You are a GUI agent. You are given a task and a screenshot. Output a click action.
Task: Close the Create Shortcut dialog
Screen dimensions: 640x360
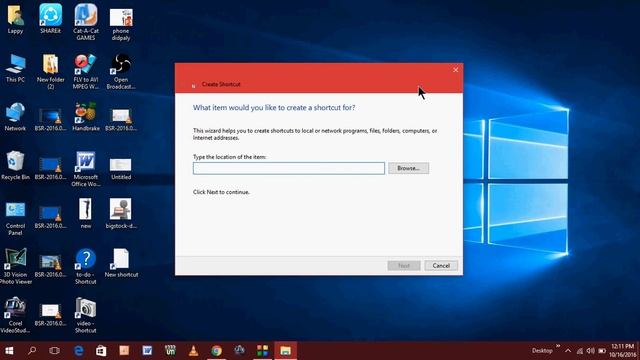tap(456, 70)
